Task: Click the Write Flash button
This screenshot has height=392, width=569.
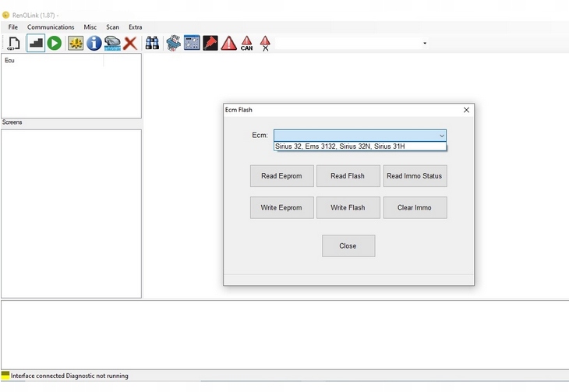Action: pos(348,207)
